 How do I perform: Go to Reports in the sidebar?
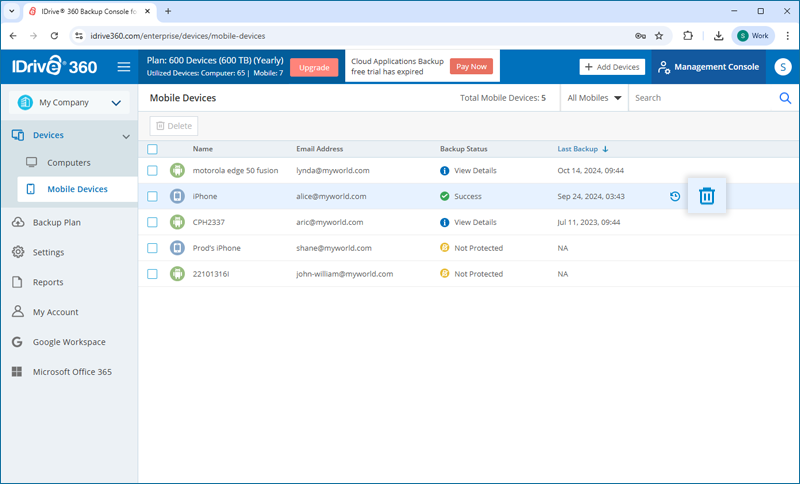point(48,282)
